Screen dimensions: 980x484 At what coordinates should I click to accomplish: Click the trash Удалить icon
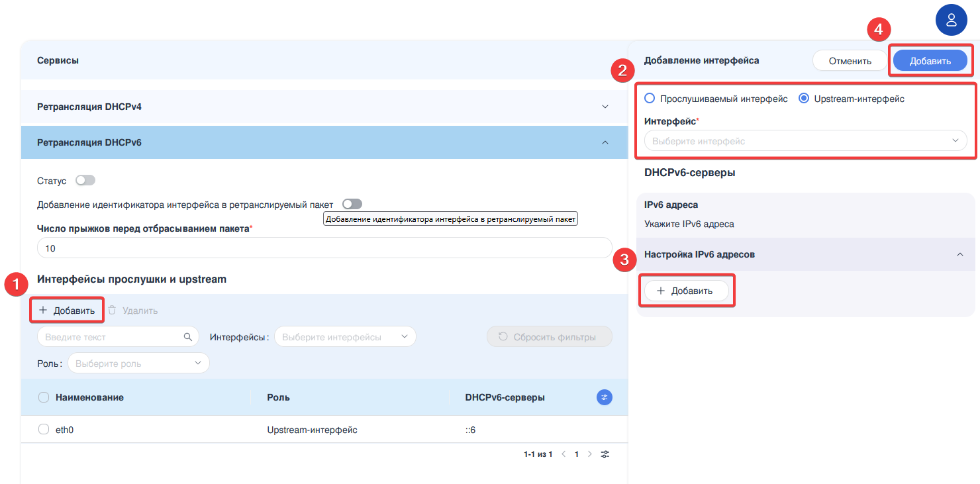coord(113,311)
